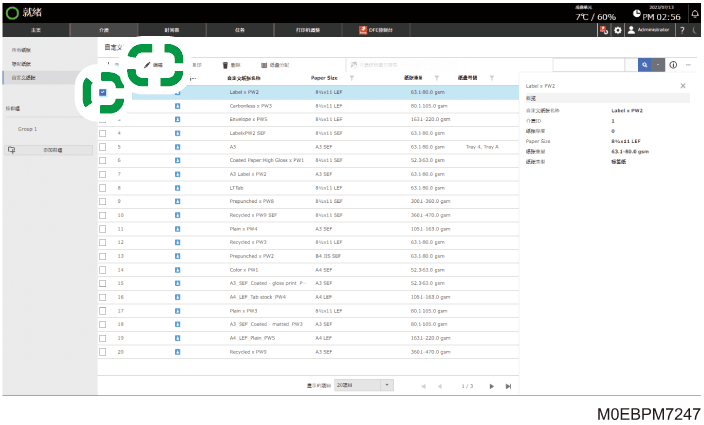
Task: Click the DFE console icon in tab bar
Action: click(363, 30)
